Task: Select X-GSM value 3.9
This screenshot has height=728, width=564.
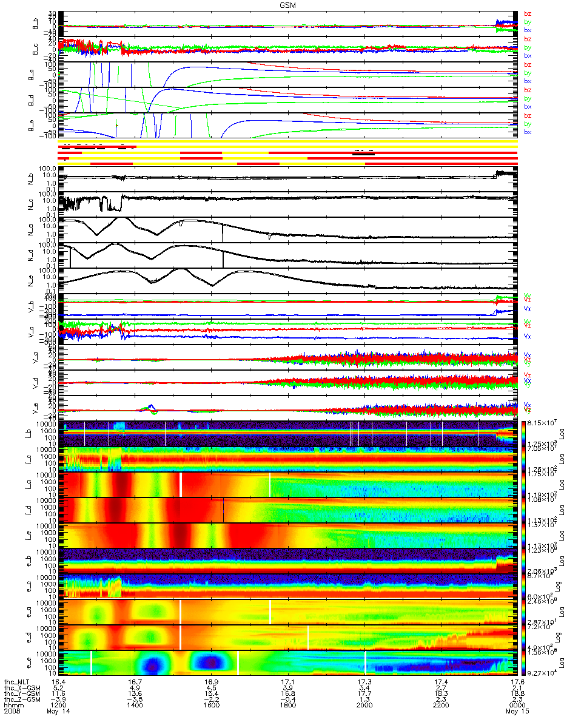Action: pyautogui.click(x=287, y=688)
